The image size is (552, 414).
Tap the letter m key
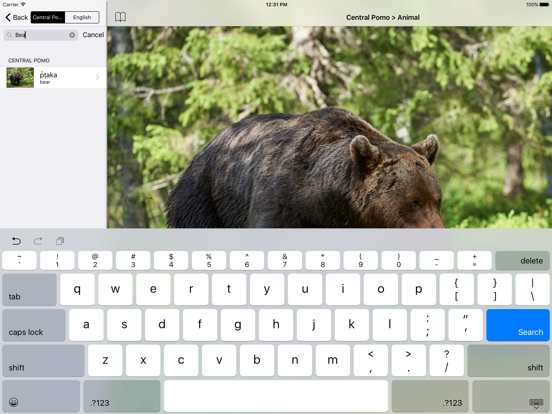click(x=333, y=360)
